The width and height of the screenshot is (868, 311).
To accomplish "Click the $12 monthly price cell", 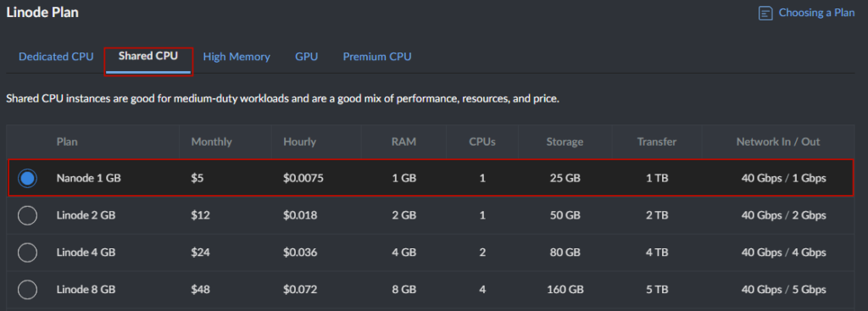I will pyautogui.click(x=200, y=215).
